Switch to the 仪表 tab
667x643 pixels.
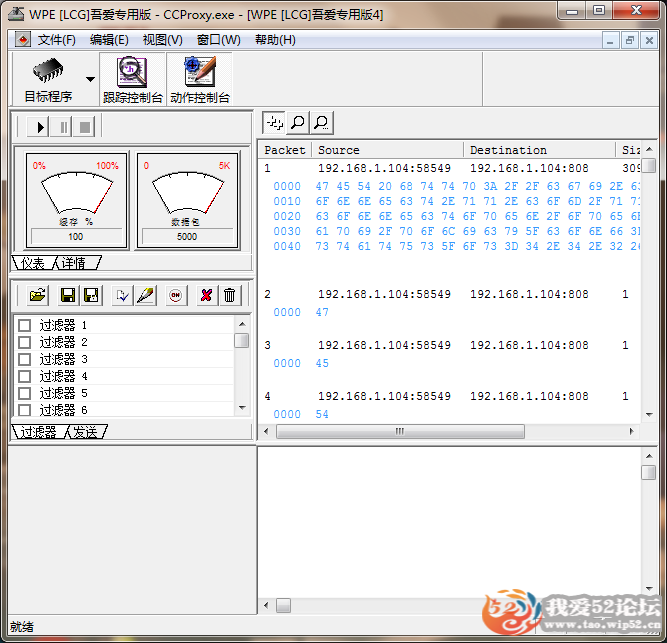[x=33, y=263]
